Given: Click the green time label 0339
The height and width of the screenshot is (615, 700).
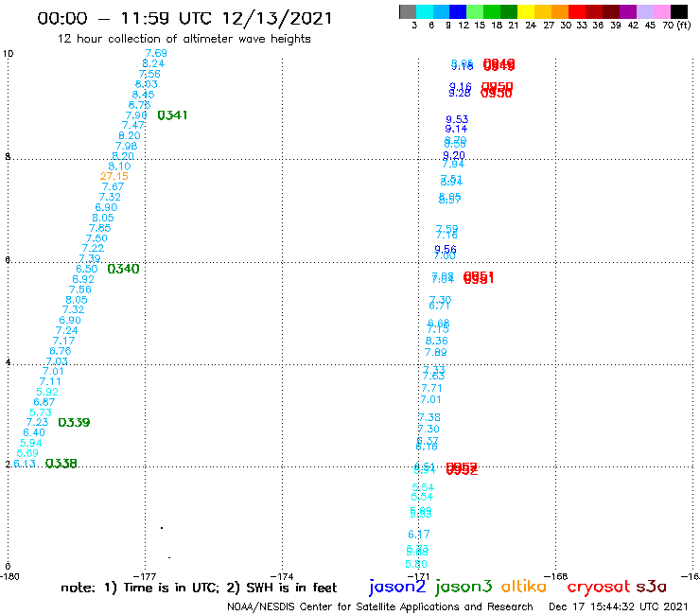Looking at the screenshot, I should pos(74,423).
